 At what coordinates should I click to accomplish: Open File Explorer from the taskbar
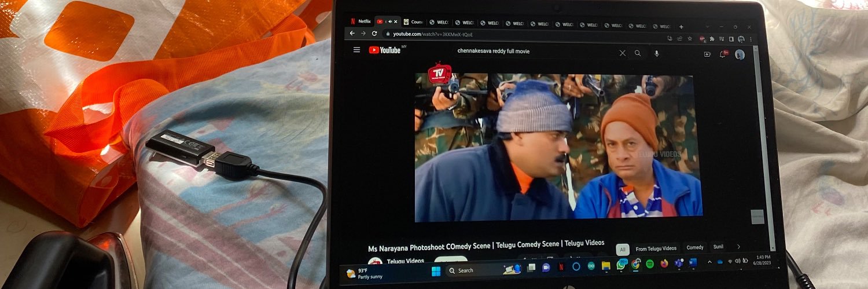pyautogui.click(x=606, y=266)
